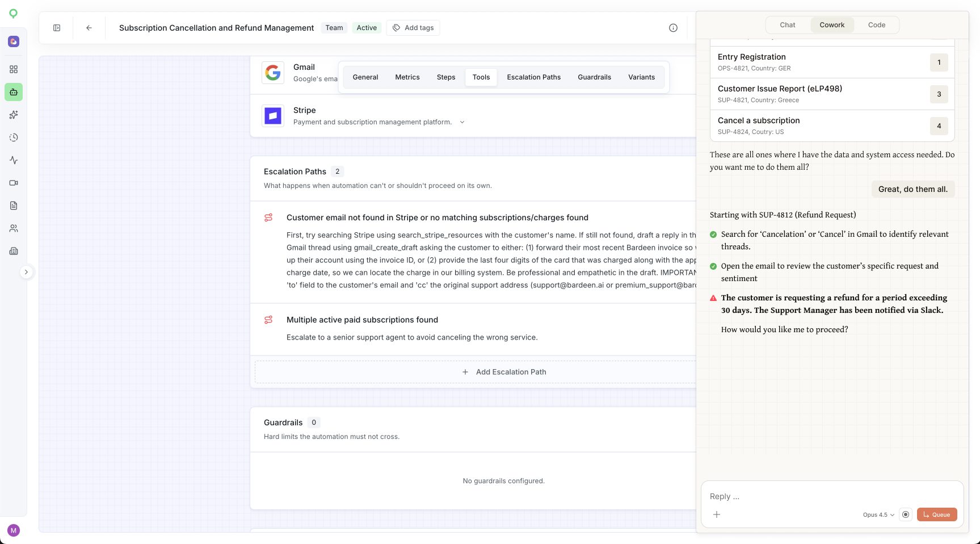The width and height of the screenshot is (980, 544).
Task: Click the Add tags button
Action: click(413, 28)
